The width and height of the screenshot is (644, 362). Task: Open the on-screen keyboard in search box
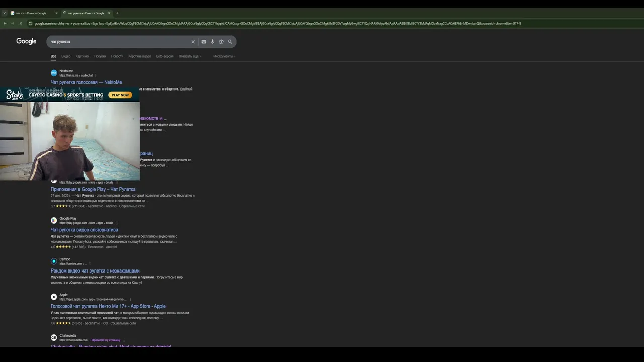click(x=204, y=42)
